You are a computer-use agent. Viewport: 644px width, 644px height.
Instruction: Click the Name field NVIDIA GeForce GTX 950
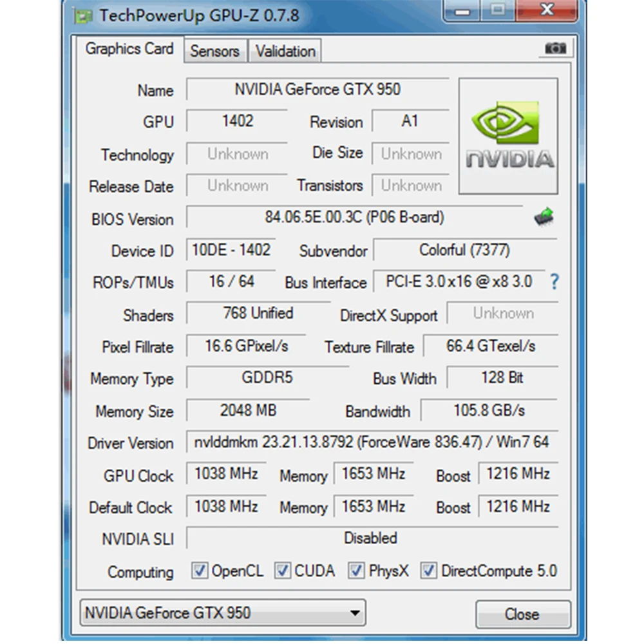pyautogui.click(x=317, y=89)
